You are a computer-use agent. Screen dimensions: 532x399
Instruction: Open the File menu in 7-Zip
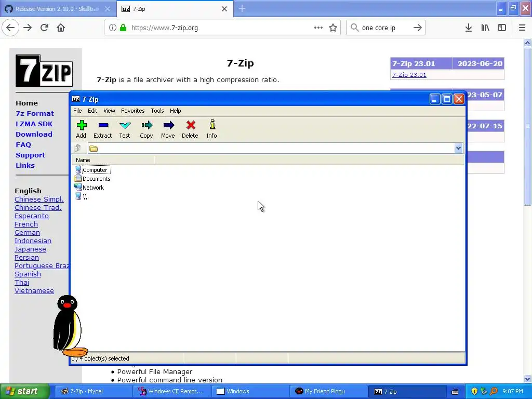[77, 111]
